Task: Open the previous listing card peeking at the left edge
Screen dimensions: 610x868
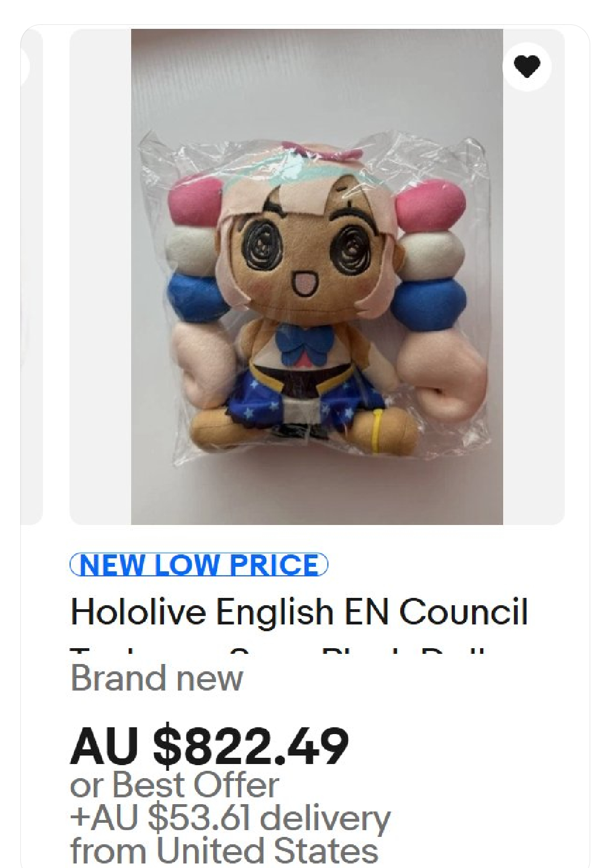Action: click(x=31, y=276)
